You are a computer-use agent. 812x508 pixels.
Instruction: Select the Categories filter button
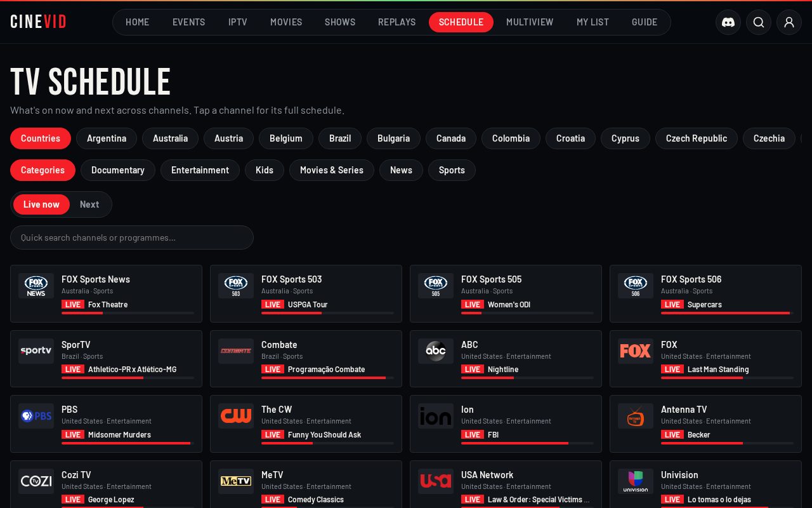pos(43,170)
